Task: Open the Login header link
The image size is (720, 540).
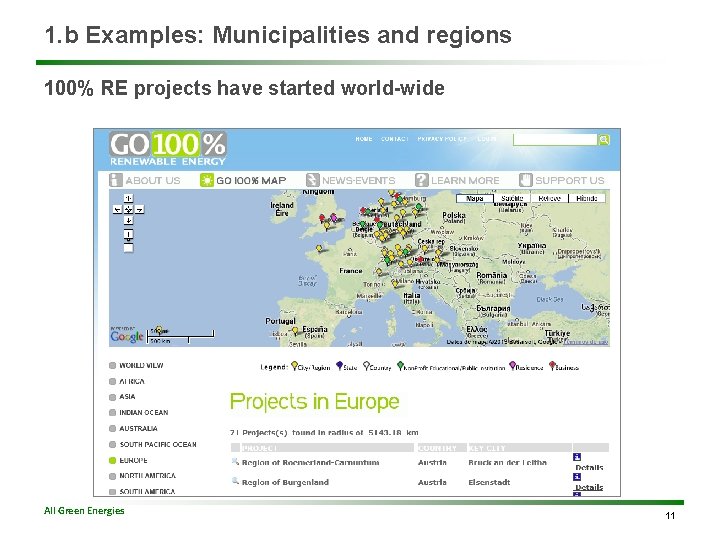Action: (487, 139)
